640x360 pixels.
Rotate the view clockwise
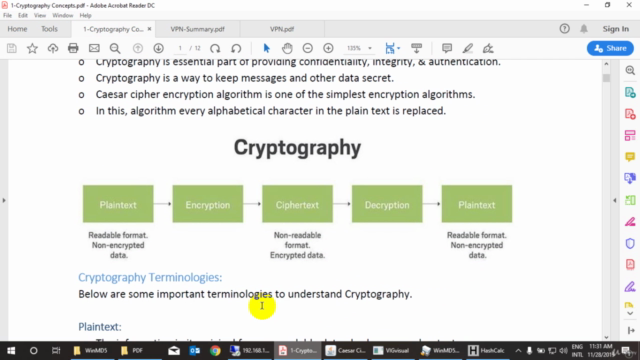tap(215, 49)
